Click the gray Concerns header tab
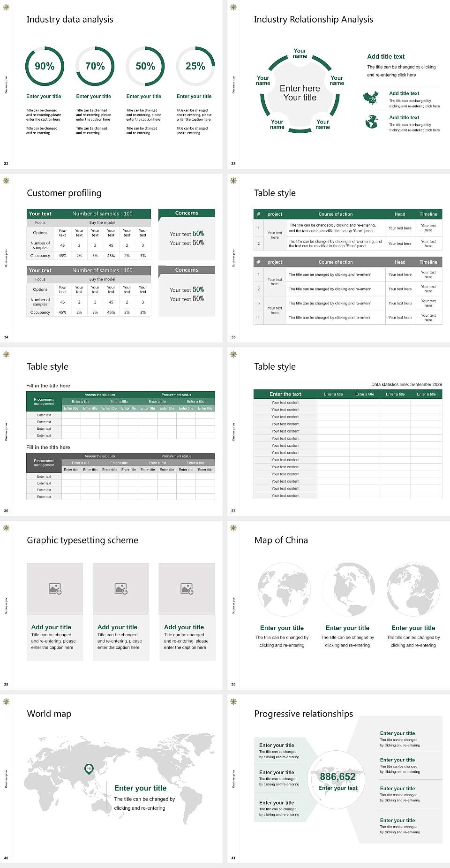The height and width of the screenshot is (868, 450). 187,270
